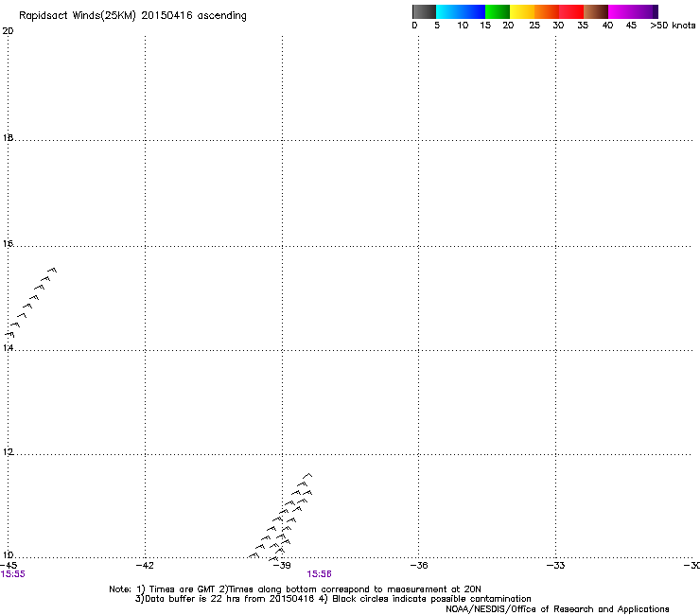Viewport: 700px width, 615px height.
Task: Click the longitude label -42
Action: click(x=145, y=565)
